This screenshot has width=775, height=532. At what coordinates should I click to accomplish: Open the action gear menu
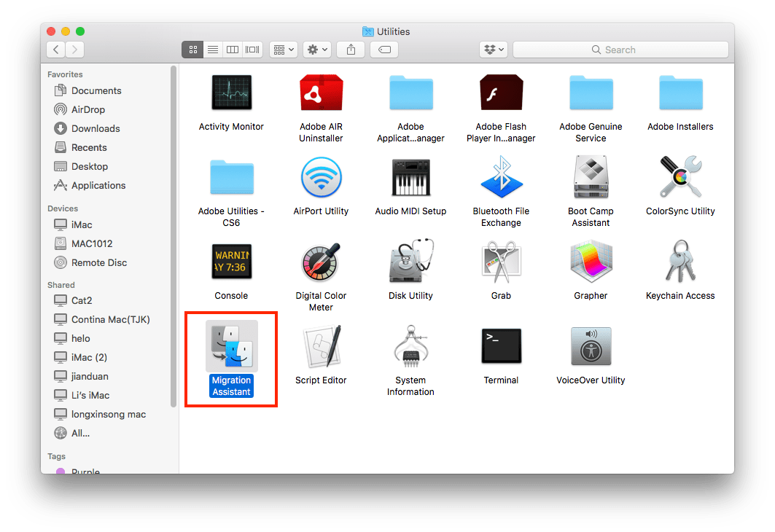click(x=316, y=49)
